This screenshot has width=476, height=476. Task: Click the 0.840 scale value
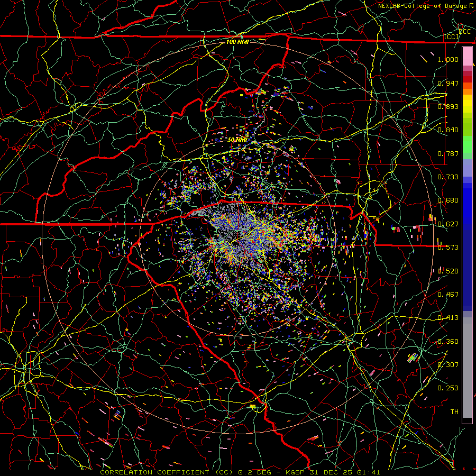[448, 130]
